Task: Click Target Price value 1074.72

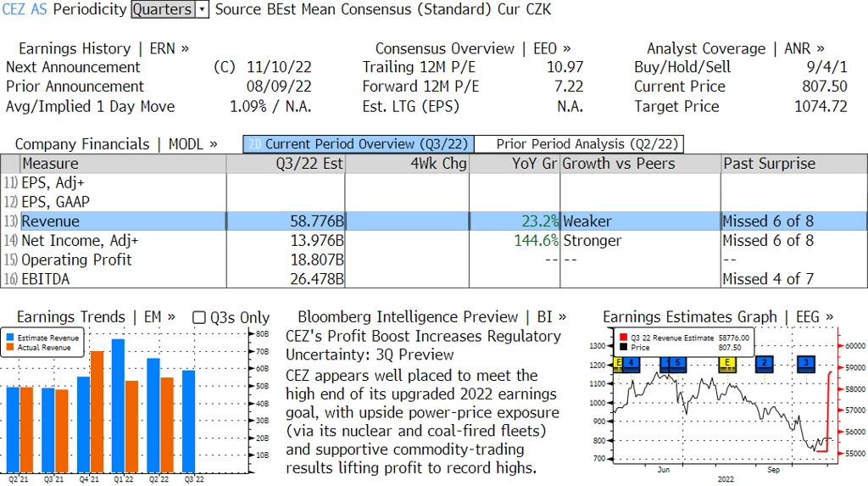Action: [821, 106]
